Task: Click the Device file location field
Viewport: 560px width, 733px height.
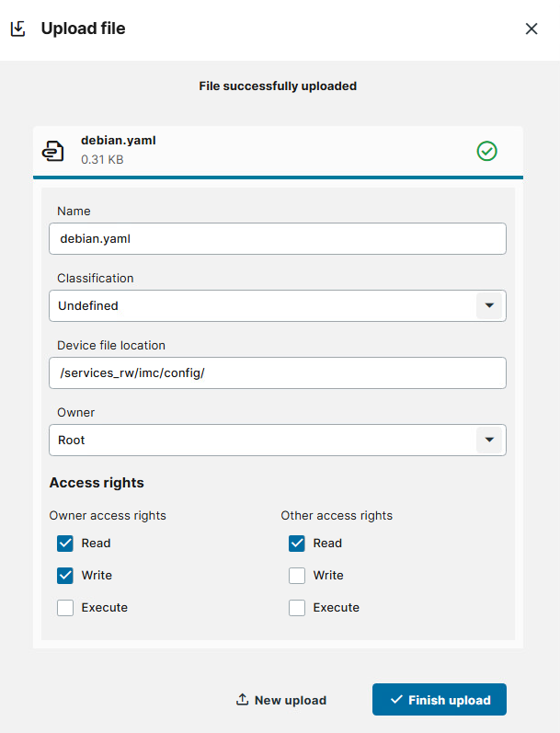Action: [x=278, y=373]
